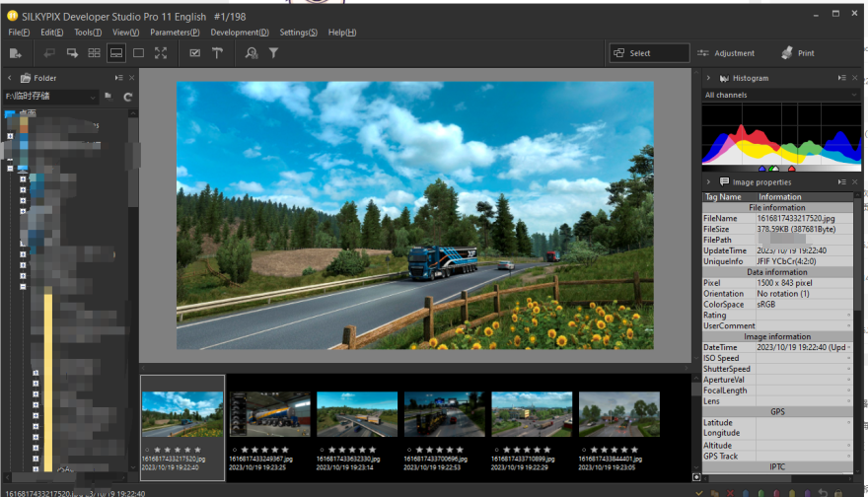This screenshot has height=497, width=868.
Task: Open the folder path dropdown
Action: click(x=93, y=97)
